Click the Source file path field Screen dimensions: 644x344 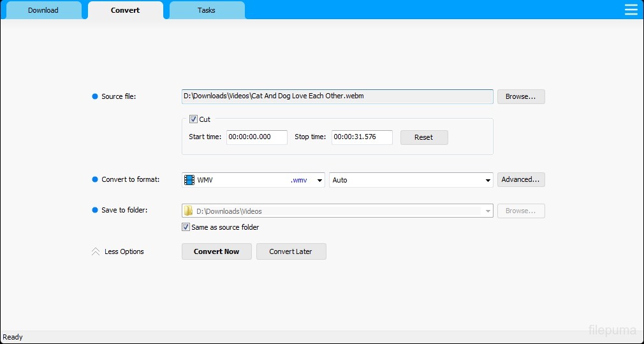(337, 96)
